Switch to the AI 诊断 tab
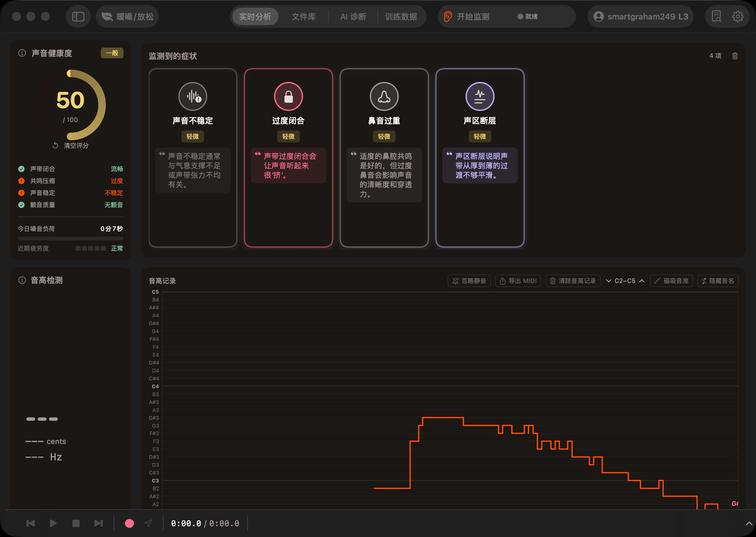756x537 pixels. click(x=353, y=16)
